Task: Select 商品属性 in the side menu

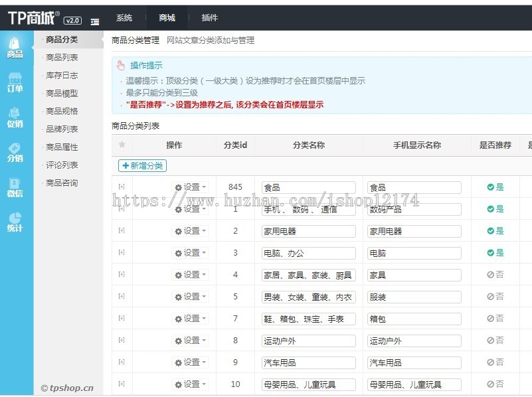Action: pos(62,147)
